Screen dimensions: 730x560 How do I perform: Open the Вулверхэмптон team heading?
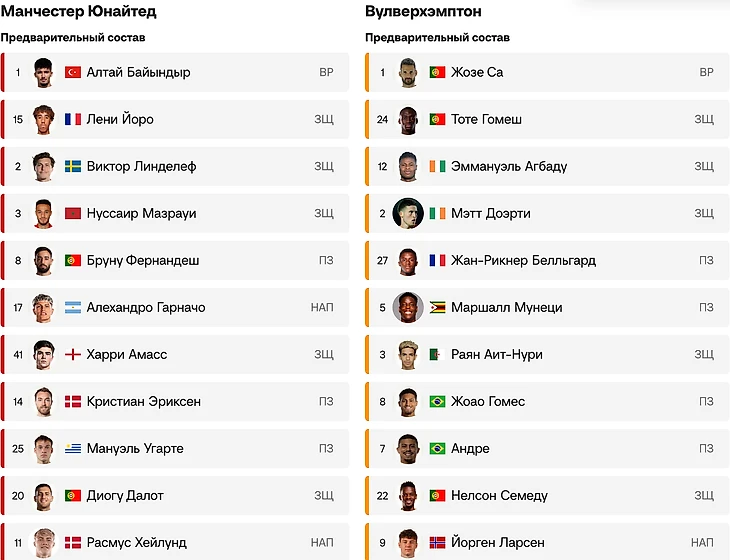point(423,11)
